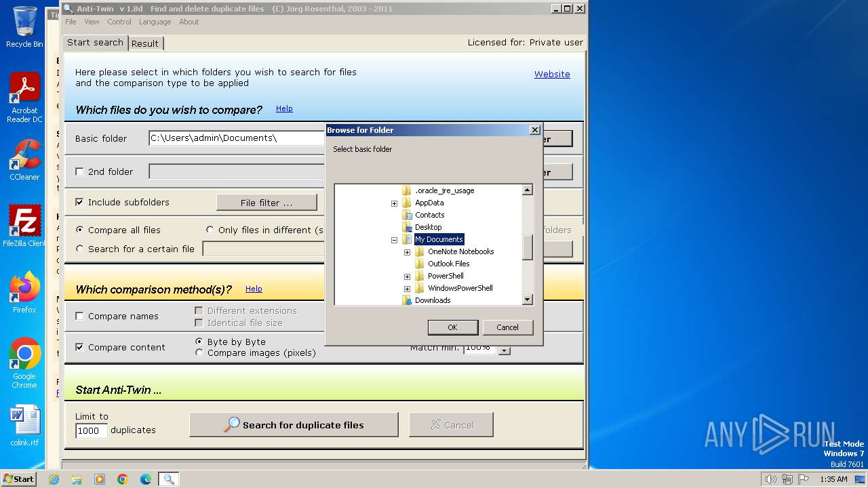Click the folder tree scroll up arrow
Viewport: 868px width, 488px height.
(x=528, y=190)
